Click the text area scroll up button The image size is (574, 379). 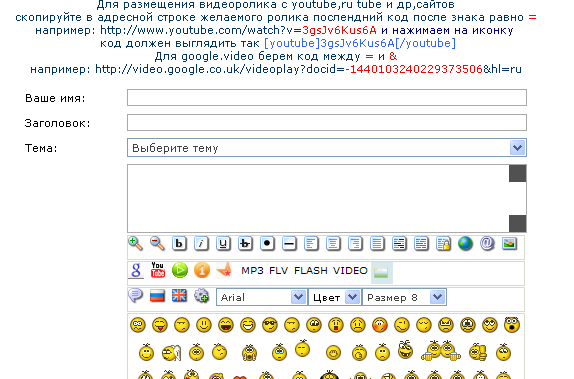pyautogui.click(x=518, y=173)
